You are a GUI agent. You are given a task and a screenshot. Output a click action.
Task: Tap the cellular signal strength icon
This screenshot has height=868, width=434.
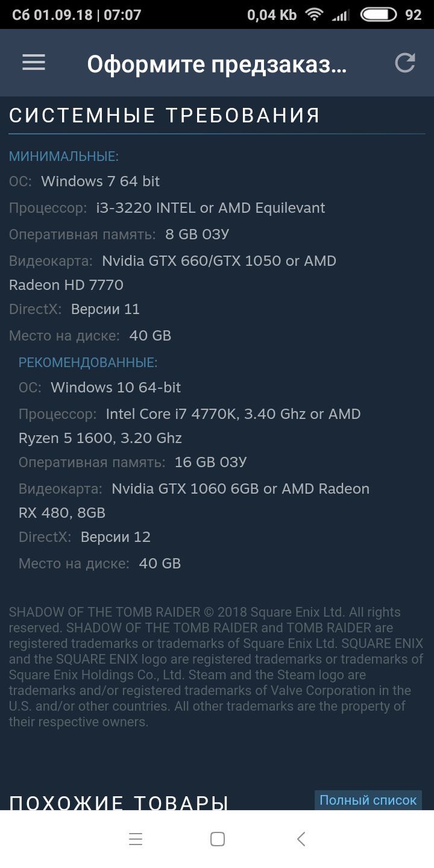341,14
